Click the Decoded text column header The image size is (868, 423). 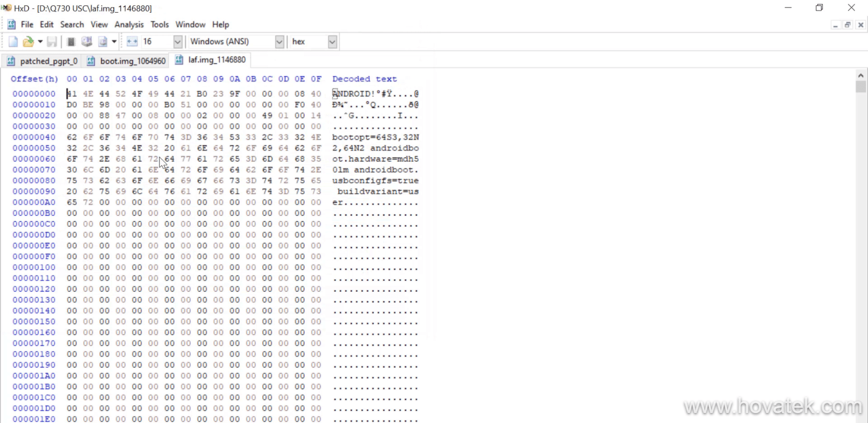coord(364,79)
